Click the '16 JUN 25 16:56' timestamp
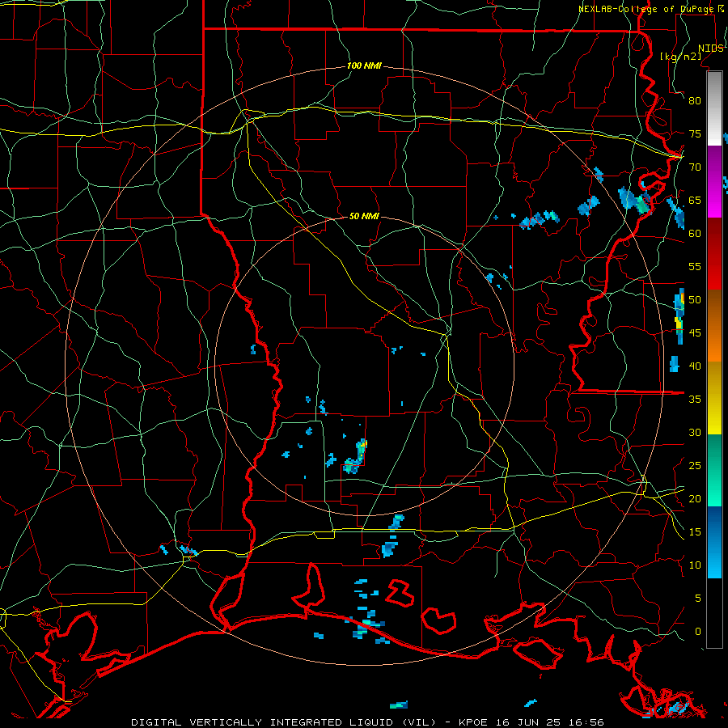Screen dimensions: 728x728 (x=550, y=722)
